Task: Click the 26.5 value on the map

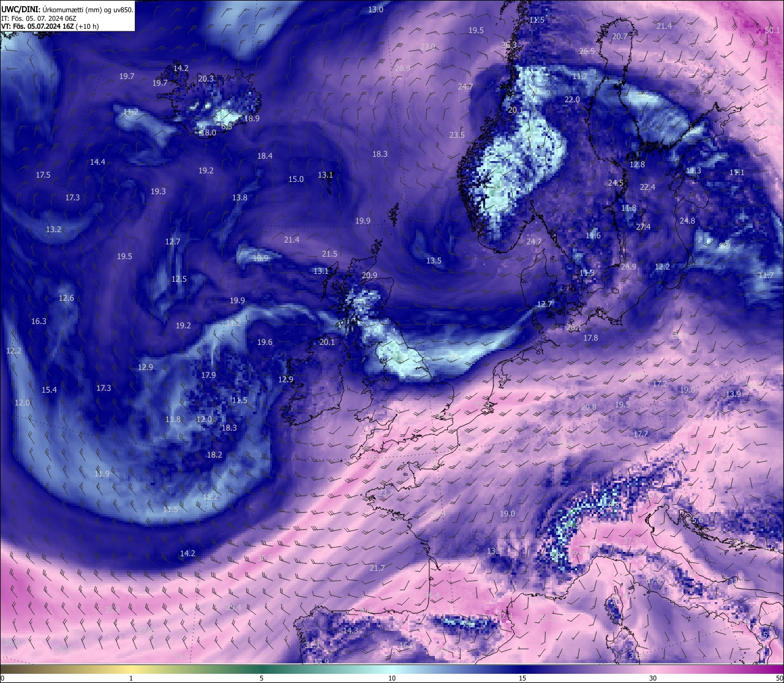Action: [587, 51]
